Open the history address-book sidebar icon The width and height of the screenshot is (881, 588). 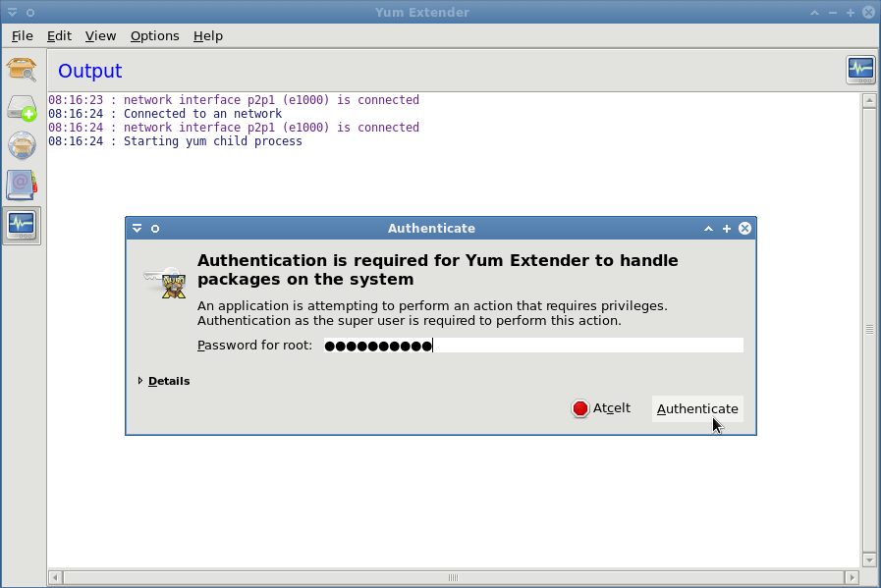tap(22, 186)
